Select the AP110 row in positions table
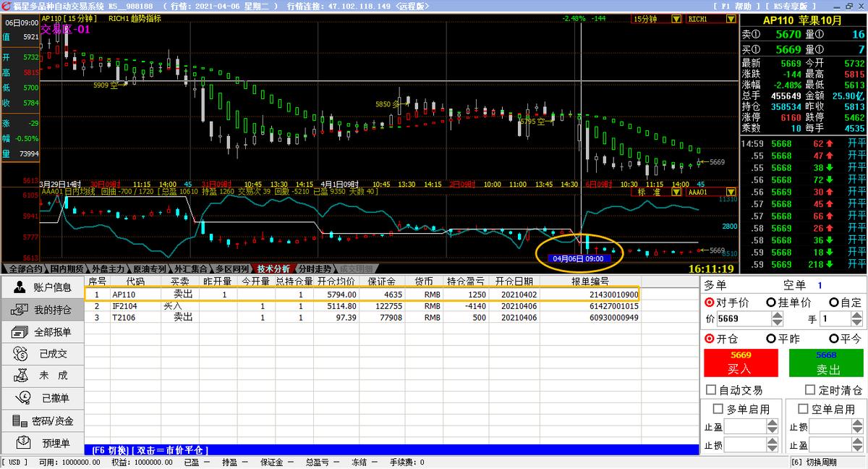This screenshot has height=469, width=868. click(x=362, y=295)
